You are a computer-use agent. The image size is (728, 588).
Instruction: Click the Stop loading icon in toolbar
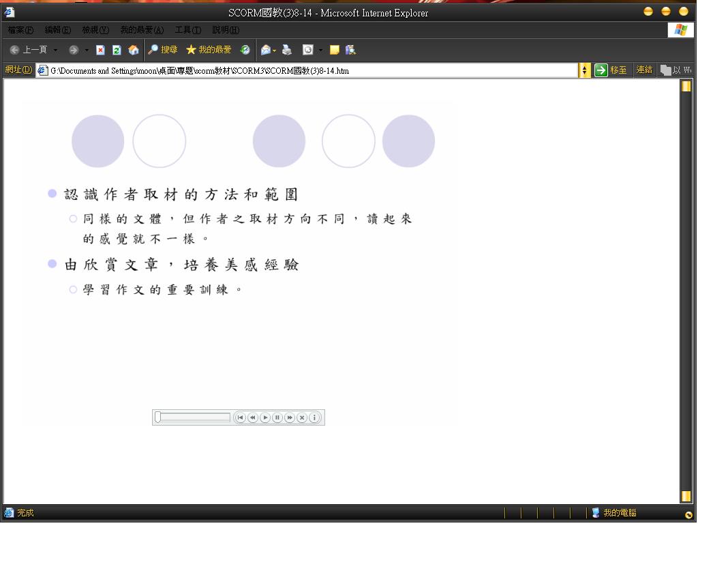(x=100, y=50)
